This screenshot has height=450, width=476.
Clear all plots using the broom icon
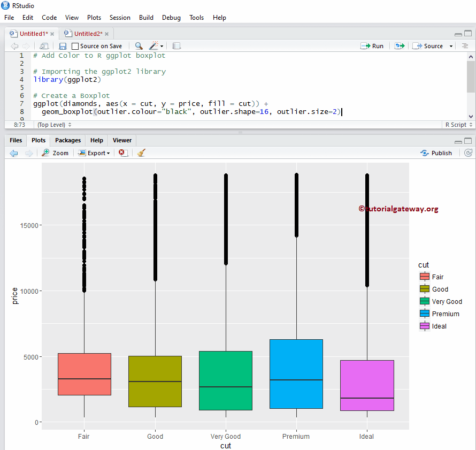click(x=141, y=152)
